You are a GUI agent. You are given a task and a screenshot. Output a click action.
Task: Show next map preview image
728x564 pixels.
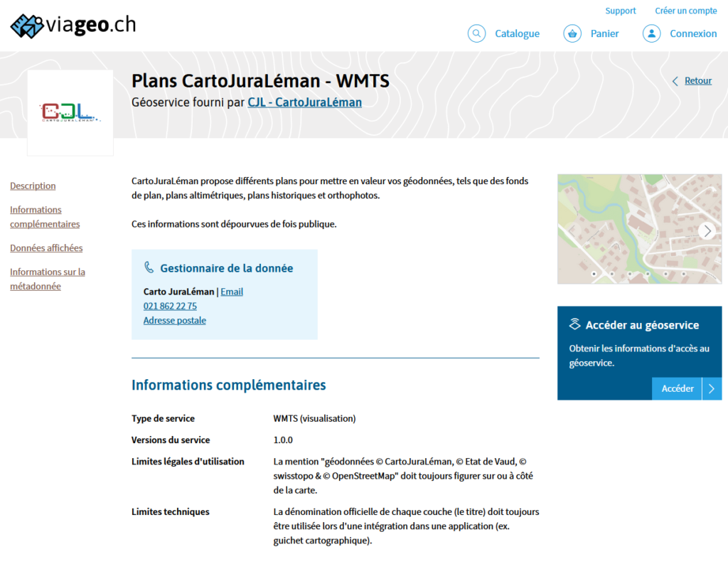pyautogui.click(x=707, y=230)
